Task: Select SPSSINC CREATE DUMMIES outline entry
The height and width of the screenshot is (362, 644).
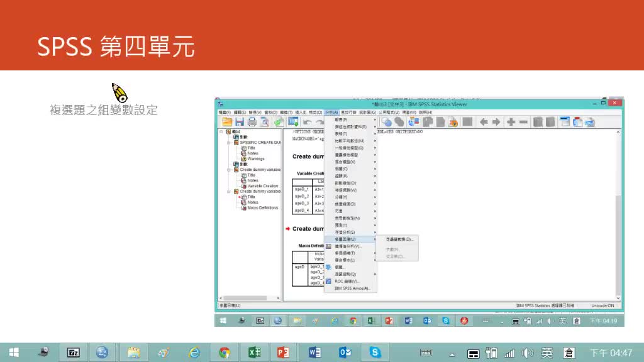Action: click(260, 143)
